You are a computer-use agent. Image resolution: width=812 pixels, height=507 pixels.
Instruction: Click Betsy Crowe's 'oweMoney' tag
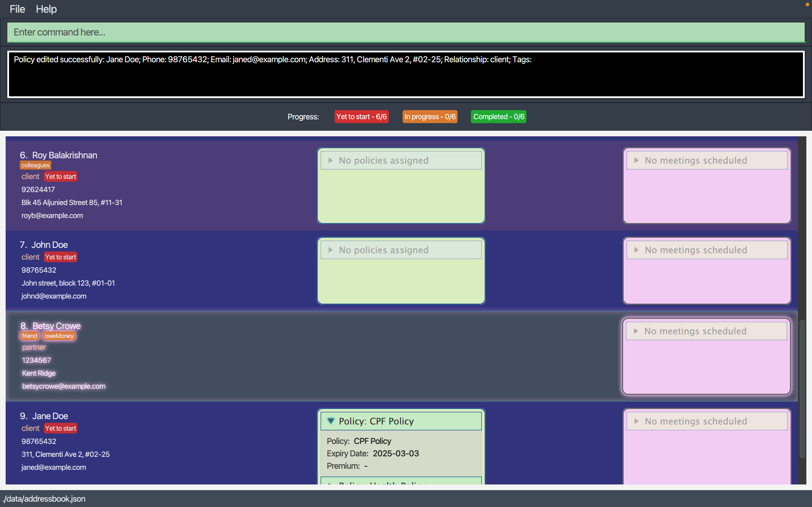59,336
